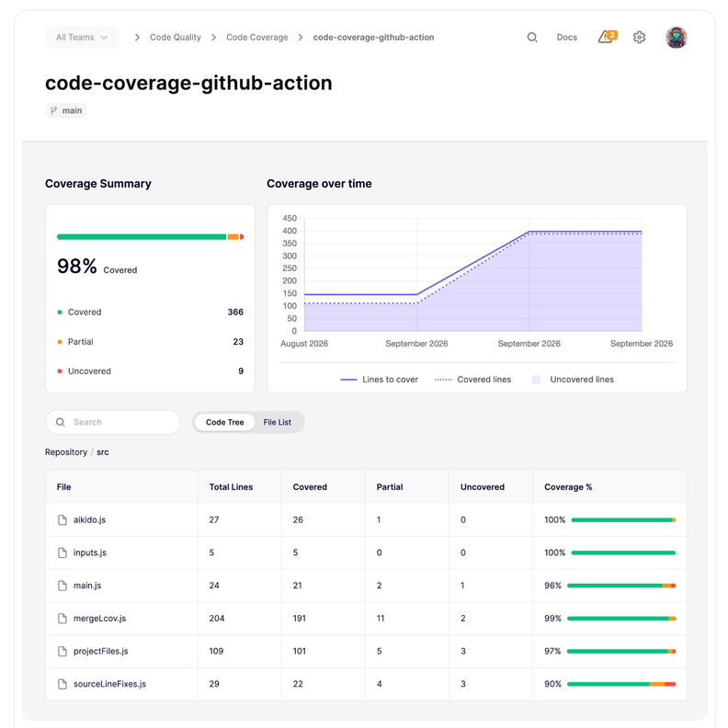Click the projectFiles.js 97% coverage bar
728x728 pixels.
pos(621,651)
